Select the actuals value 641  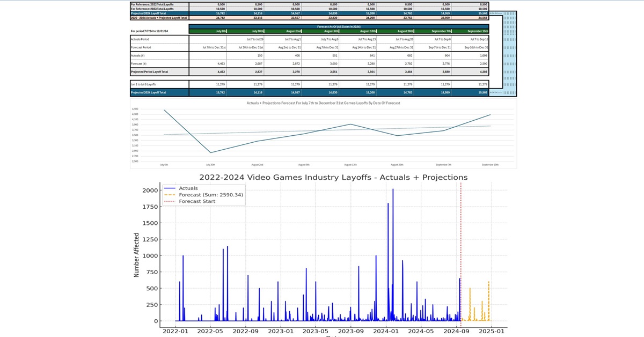pos(372,55)
